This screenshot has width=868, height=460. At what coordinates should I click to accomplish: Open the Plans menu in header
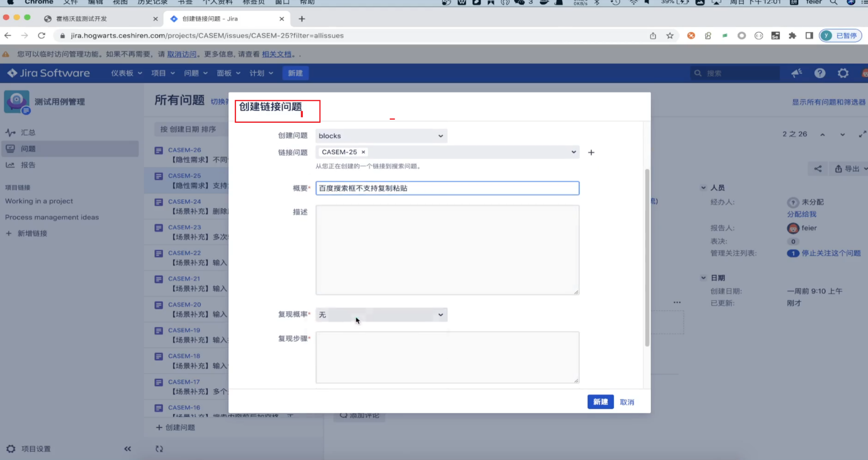coord(261,73)
